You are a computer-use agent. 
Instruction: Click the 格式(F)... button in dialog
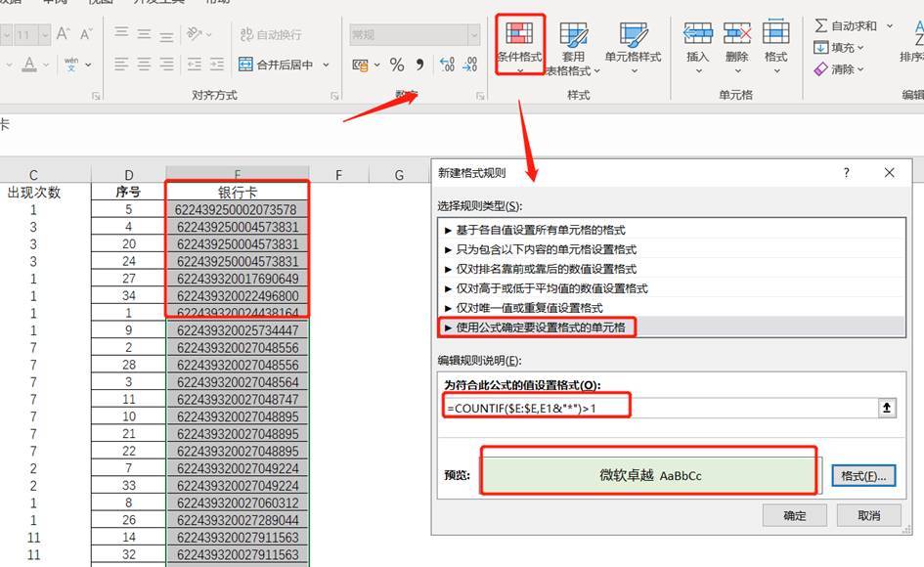pos(863,476)
